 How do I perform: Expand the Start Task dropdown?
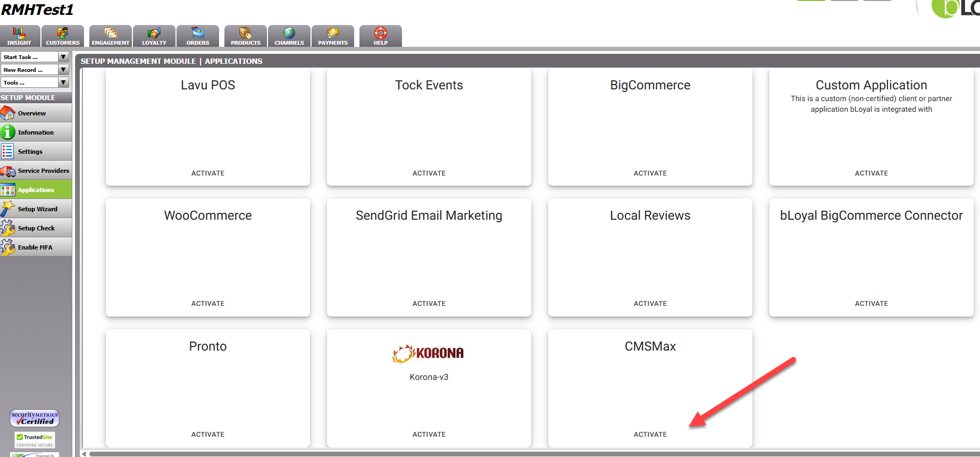(63, 57)
